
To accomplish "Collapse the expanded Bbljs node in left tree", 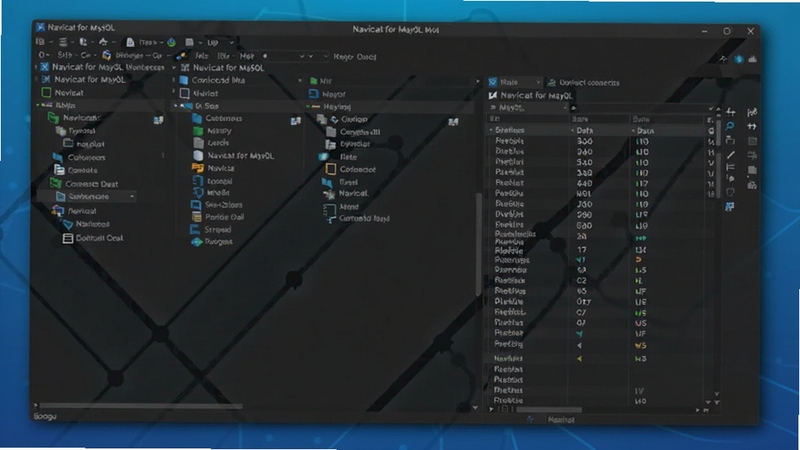I will 38,105.
